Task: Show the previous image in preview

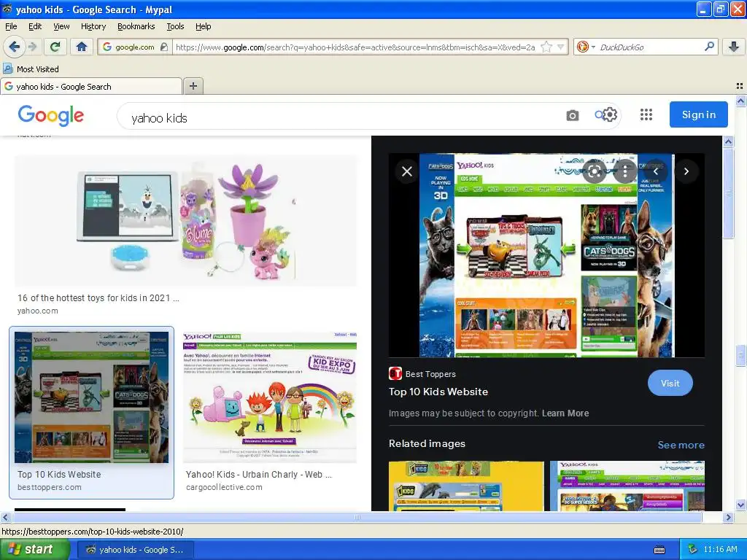Action: (x=656, y=171)
